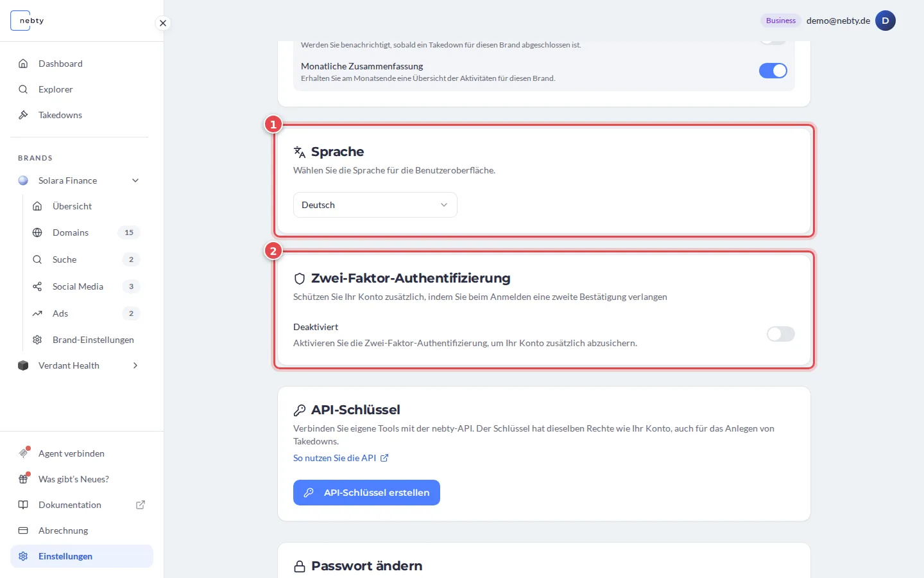Go to the Explorer page
Image resolution: width=924 pixels, height=578 pixels.
coord(81,89)
